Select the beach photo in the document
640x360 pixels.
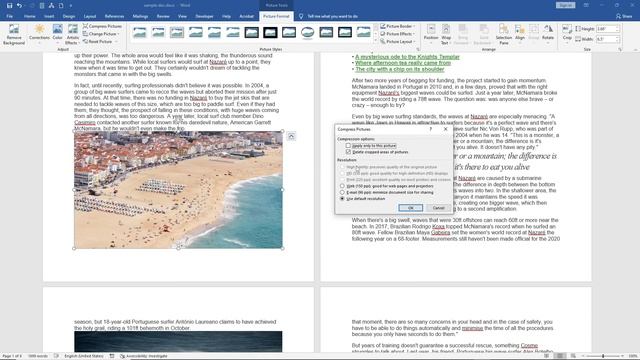coord(178,190)
